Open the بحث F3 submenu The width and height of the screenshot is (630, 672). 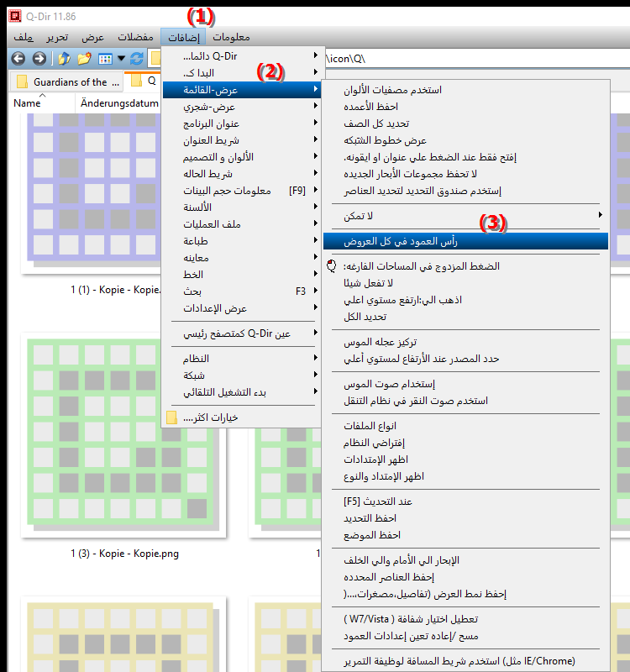point(242,291)
